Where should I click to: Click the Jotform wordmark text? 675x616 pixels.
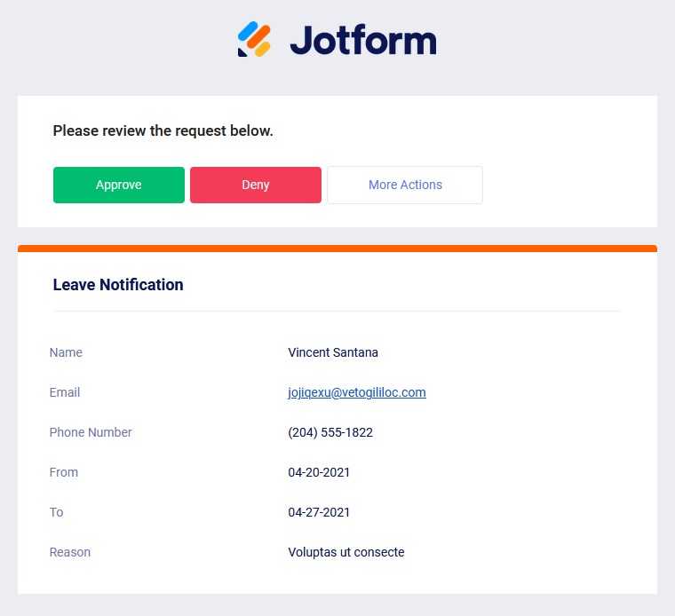363,41
